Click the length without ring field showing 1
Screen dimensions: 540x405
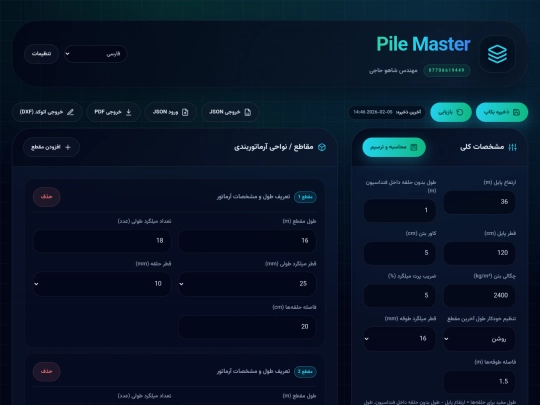[400, 210]
